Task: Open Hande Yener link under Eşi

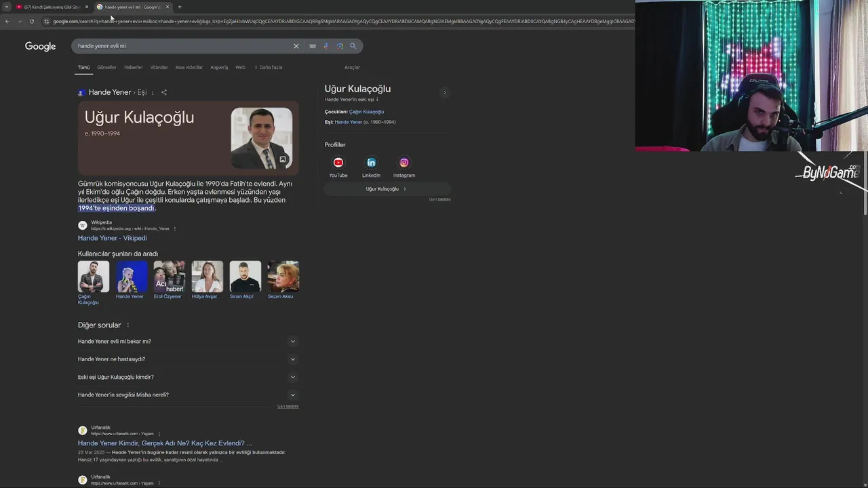Action: pyautogui.click(x=349, y=122)
